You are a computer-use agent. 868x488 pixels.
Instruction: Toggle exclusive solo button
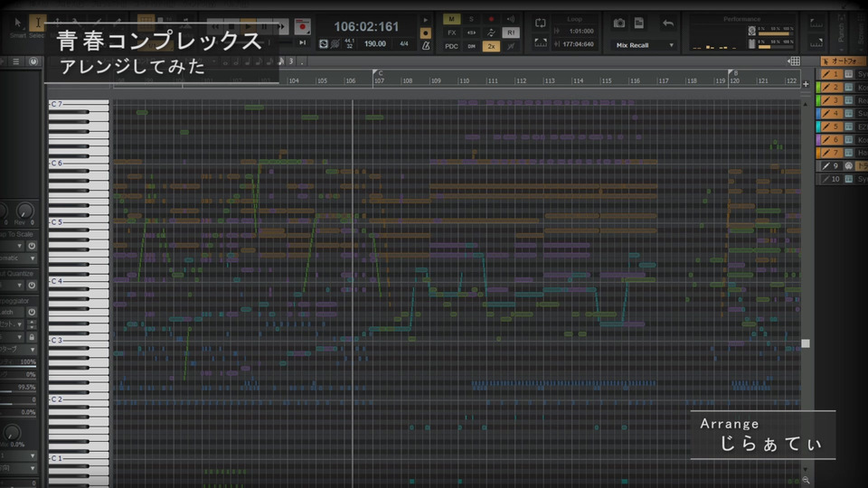[x=471, y=33]
